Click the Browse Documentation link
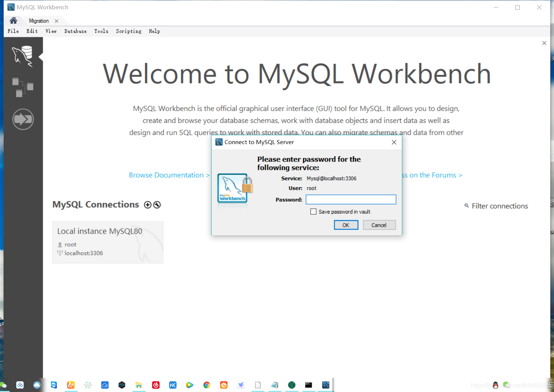 point(169,175)
